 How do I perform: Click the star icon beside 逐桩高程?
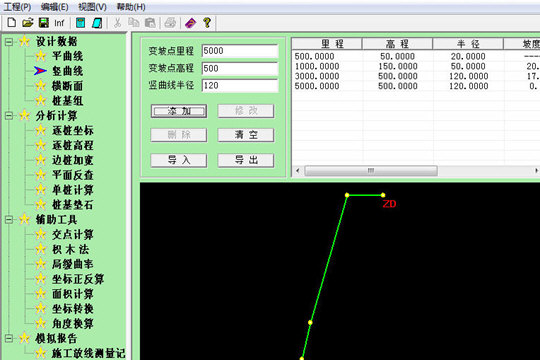(41, 145)
